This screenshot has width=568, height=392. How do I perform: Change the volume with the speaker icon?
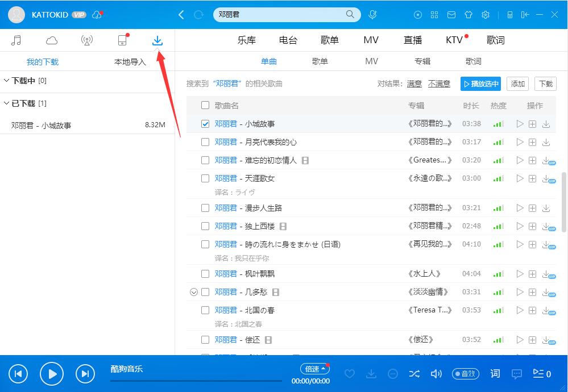(436, 374)
